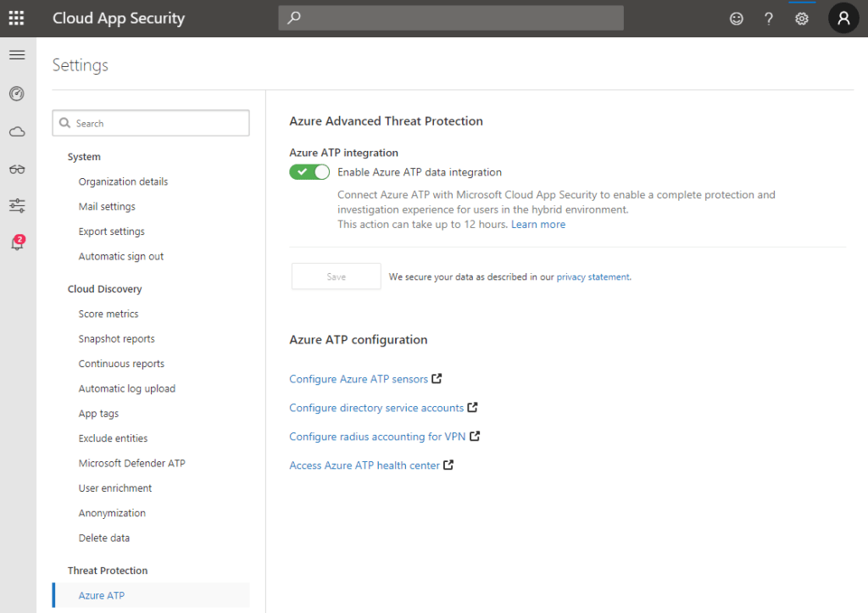Open the Control sliders icon in sidebar

[x=17, y=205]
